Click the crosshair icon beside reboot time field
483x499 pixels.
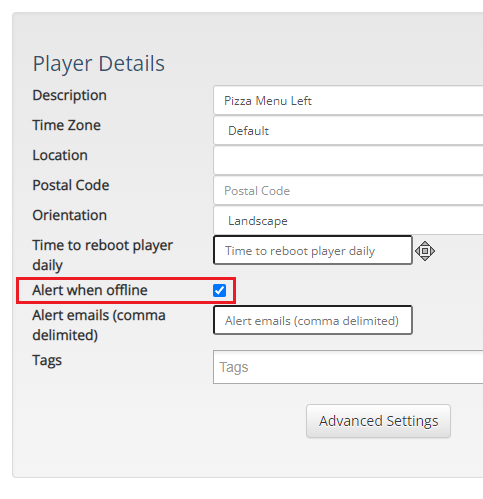(425, 251)
